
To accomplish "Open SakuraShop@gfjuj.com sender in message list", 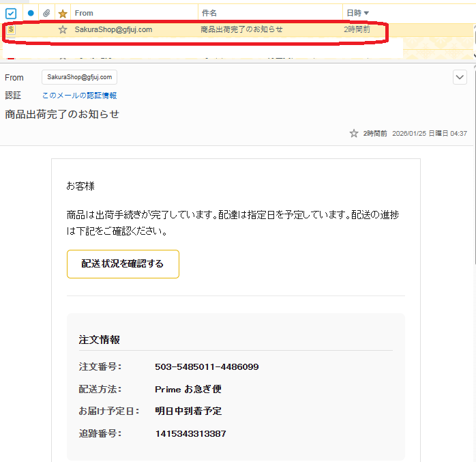I will (113, 29).
